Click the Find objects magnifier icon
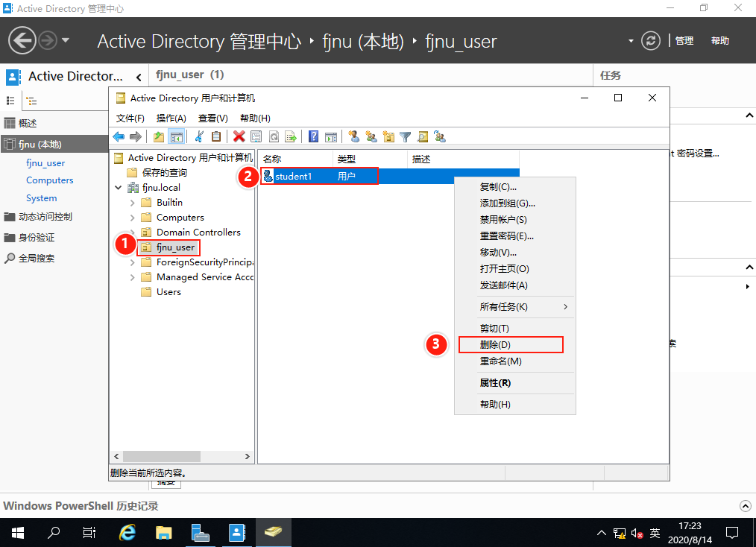The height and width of the screenshot is (547, 756). [422, 137]
